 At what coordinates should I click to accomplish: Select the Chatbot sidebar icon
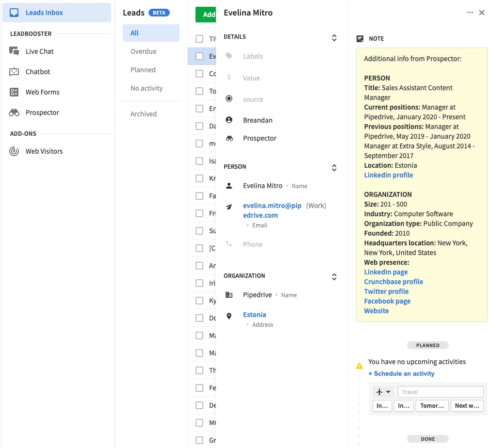point(37,71)
